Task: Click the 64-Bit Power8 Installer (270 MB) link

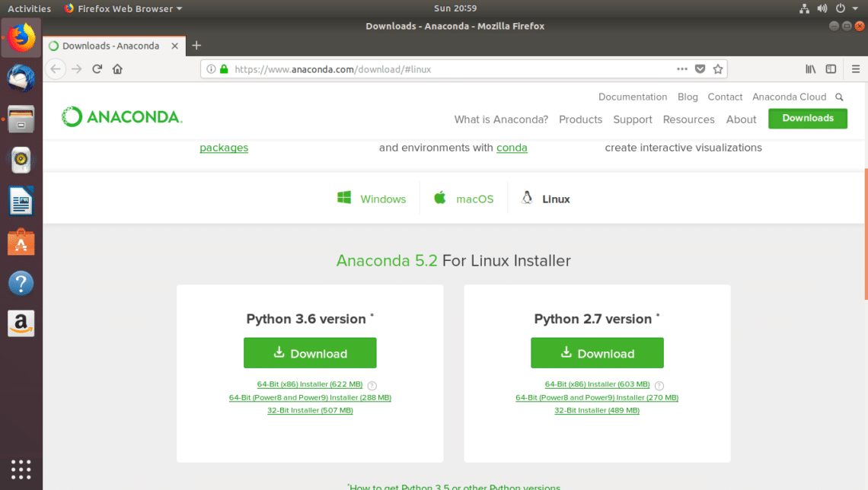Action: pos(597,398)
